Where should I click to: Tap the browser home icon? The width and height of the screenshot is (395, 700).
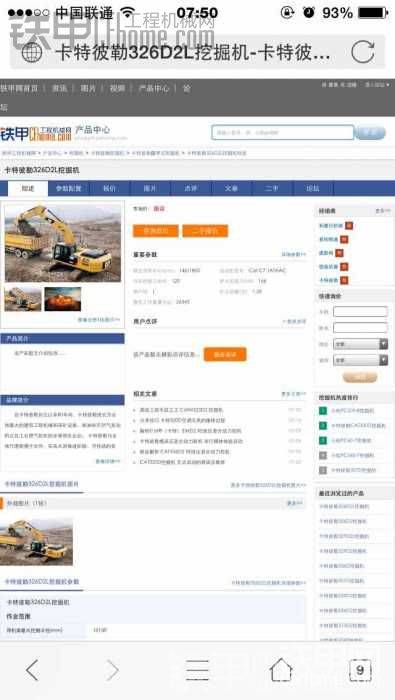[281, 670]
